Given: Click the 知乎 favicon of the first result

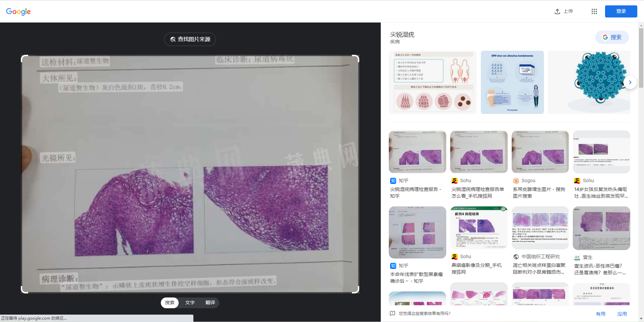Looking at the screenshot, I should pyautogui.click(x=393, y=181).
